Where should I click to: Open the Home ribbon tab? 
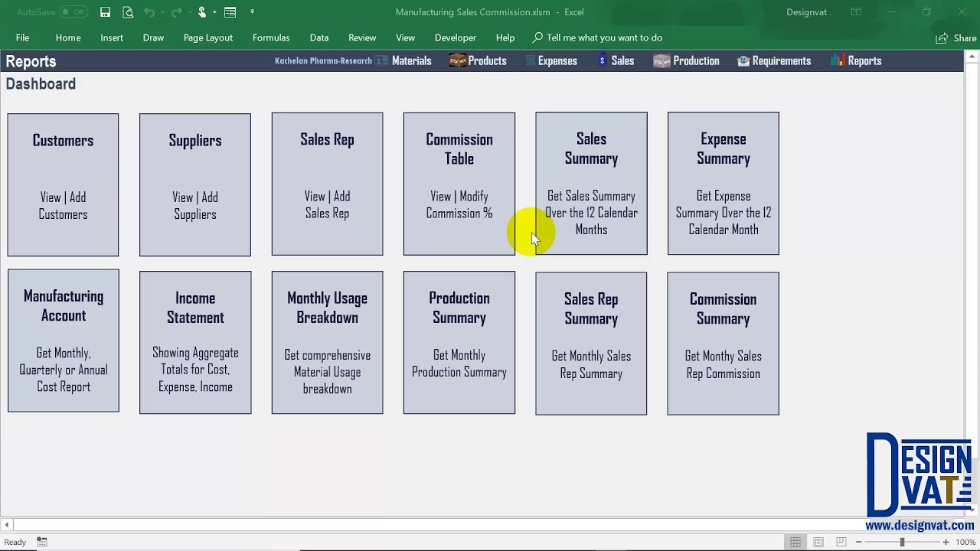point(68,37)
